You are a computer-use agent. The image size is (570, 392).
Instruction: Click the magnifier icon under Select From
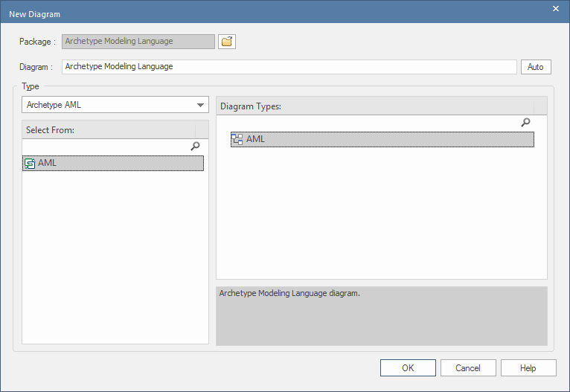coord(196,147)
